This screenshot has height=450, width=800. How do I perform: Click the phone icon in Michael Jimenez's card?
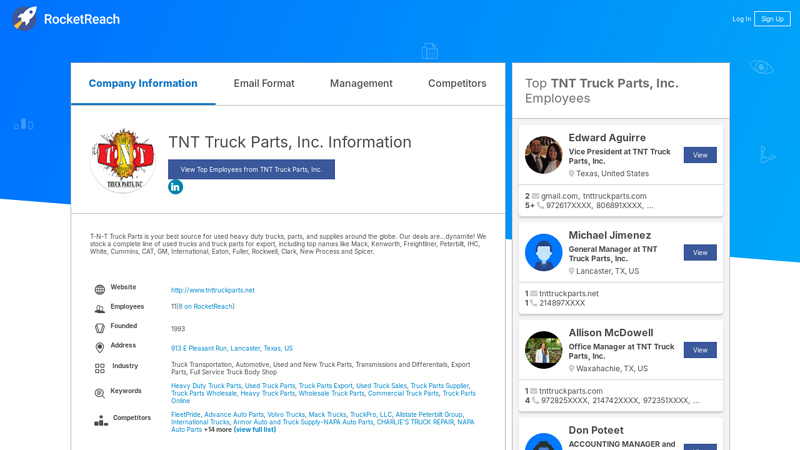tap(534, 303)
